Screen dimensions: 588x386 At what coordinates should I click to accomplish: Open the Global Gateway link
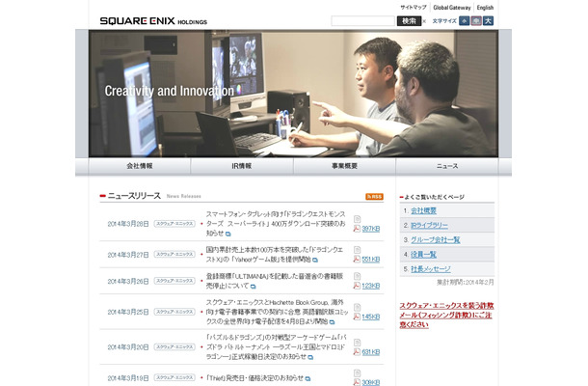click(x=452, y=8)
